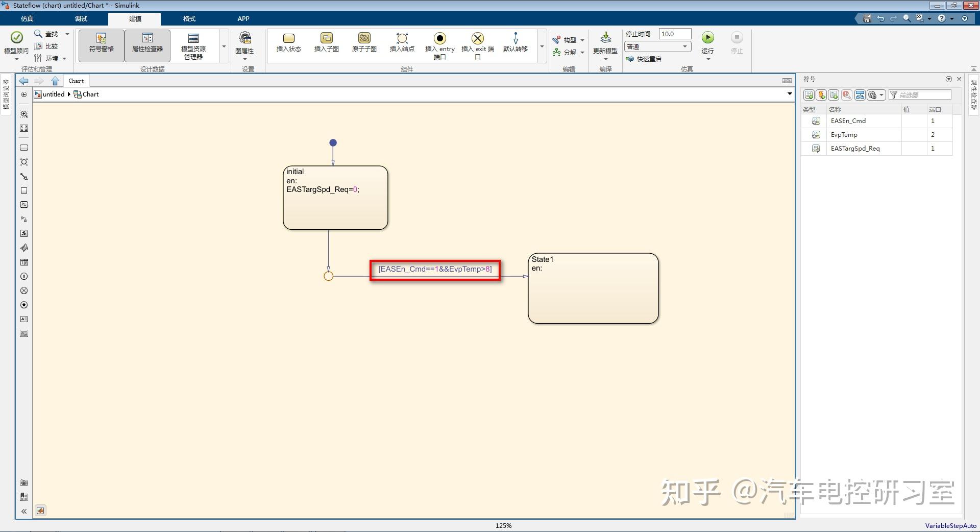Insert a junction using 插入结点 icon
This screenshot has height=532, width=980.
pyautogui.click(x=401, y=43)
